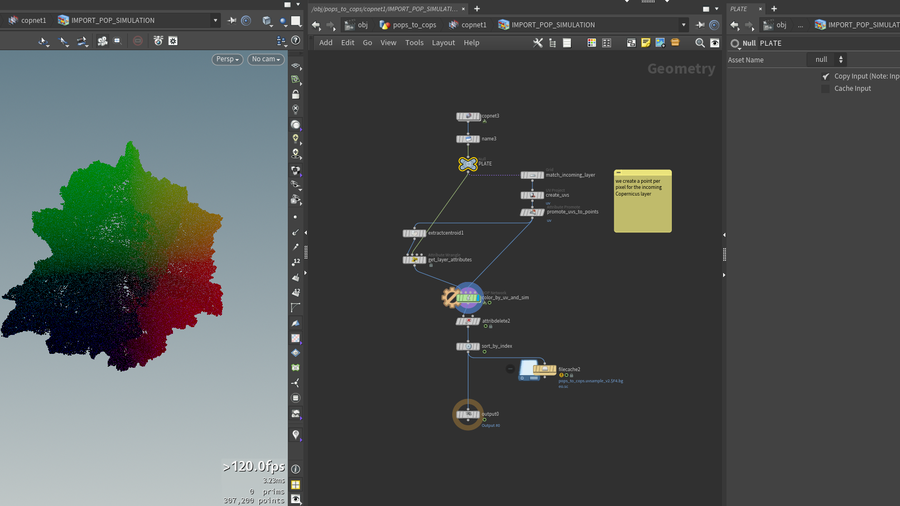Click the filecache2 node icon
Screen dimensions: 900x506
pyautogui.click(x=544, y=369)
